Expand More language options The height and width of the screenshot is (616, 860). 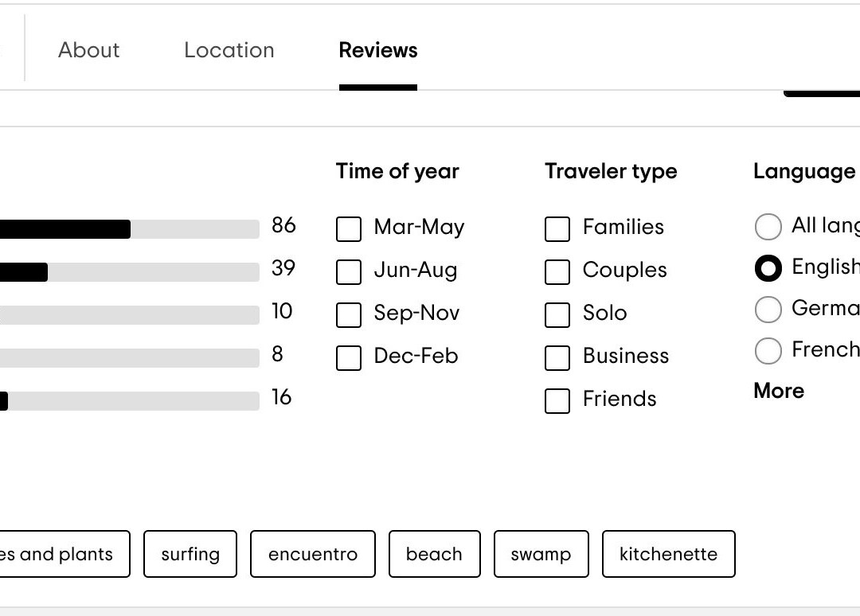779,391
